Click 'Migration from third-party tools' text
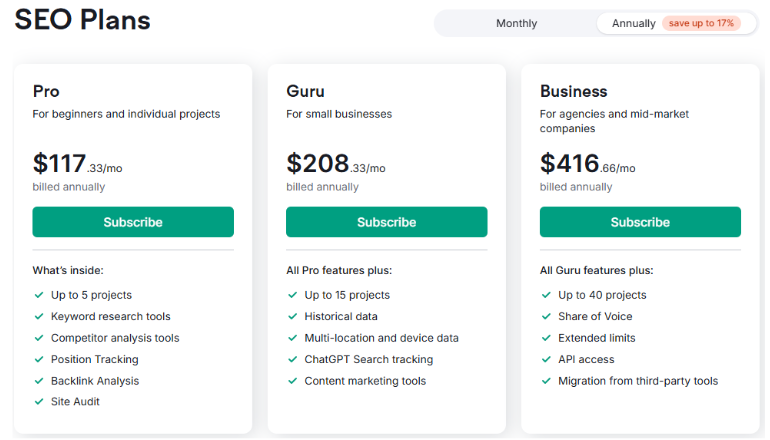This screenshot has width=770, height=440. [x=638, y=381]
